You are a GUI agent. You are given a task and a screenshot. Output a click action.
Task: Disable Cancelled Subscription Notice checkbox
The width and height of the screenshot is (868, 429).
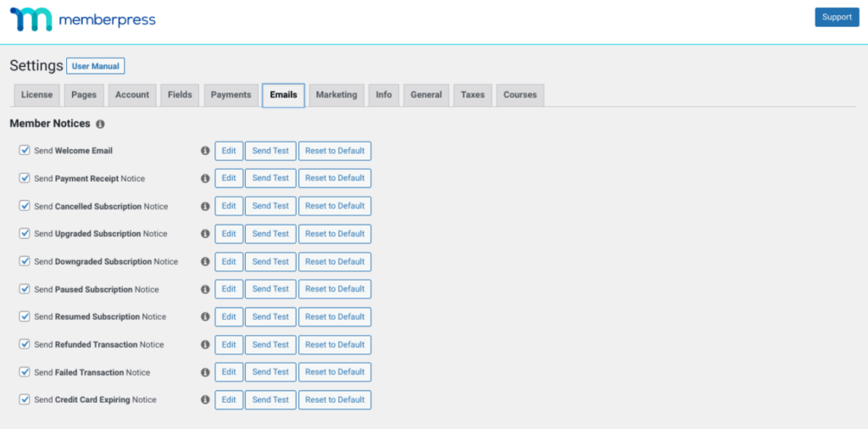coord(25,205)
